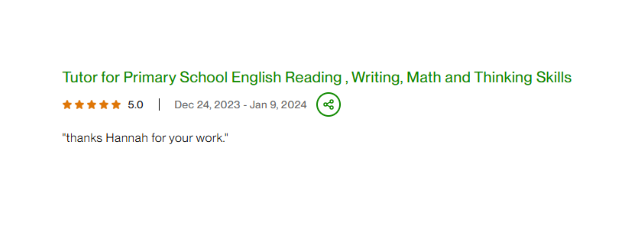Image resolution: width=644 pixels, height=226 pixels.
Task: Click "Primary School" in the job title
Action: [x=175, y=77]
